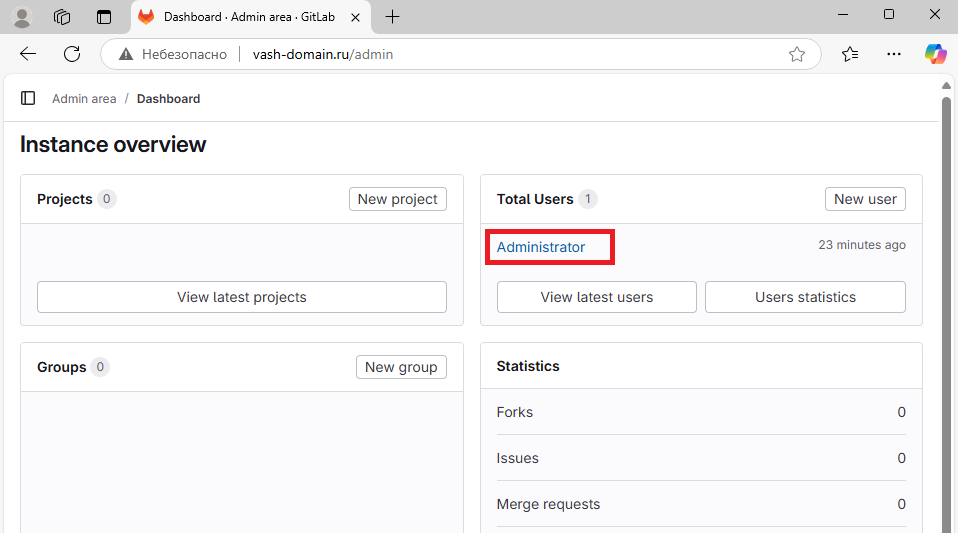
Task: Click the Merge requests statistics label
Action: [548, 504]
